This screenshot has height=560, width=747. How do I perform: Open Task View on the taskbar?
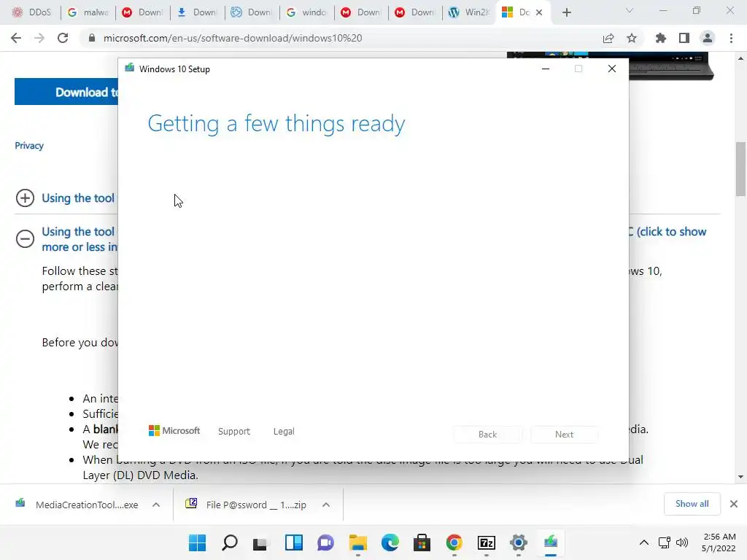pos(260,542)
